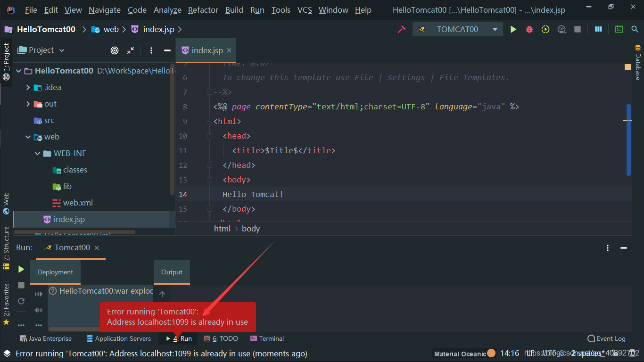Click the html breadcrumb in editor

pos(222,229)
